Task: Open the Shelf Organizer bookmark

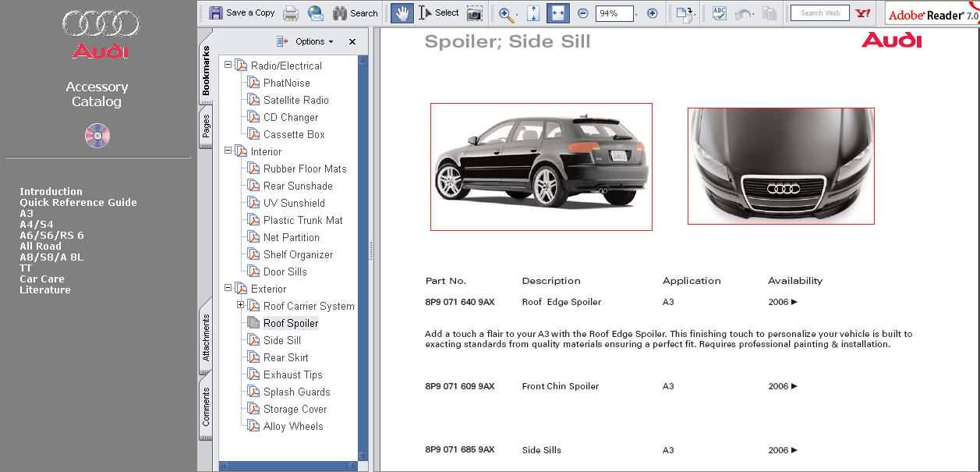Action: click(x=298, y=254)
